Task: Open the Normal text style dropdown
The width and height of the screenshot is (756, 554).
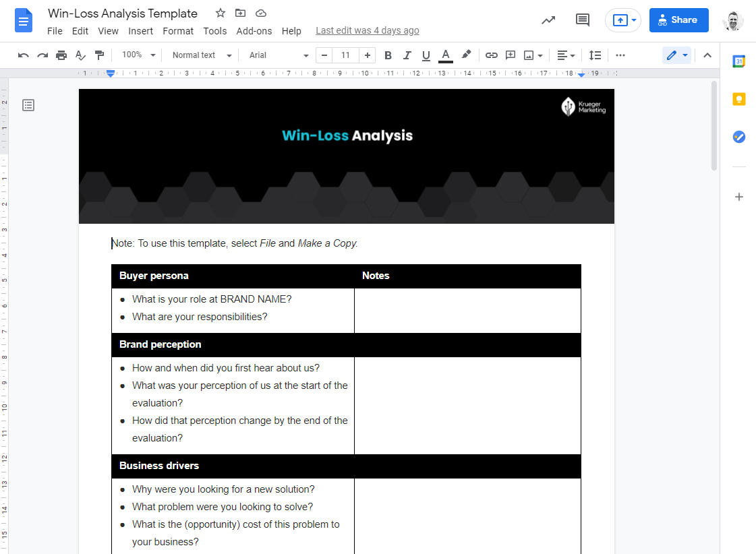Action: point(202,55)
